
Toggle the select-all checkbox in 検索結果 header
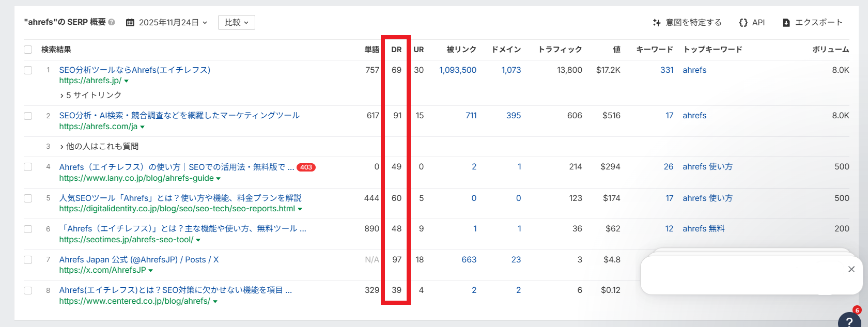28,50
